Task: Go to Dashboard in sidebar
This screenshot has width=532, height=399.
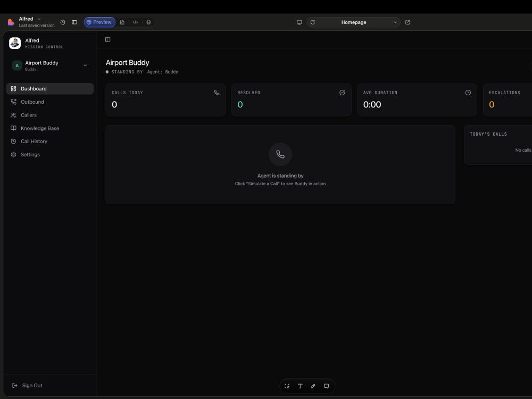Action: click(50, 88)
